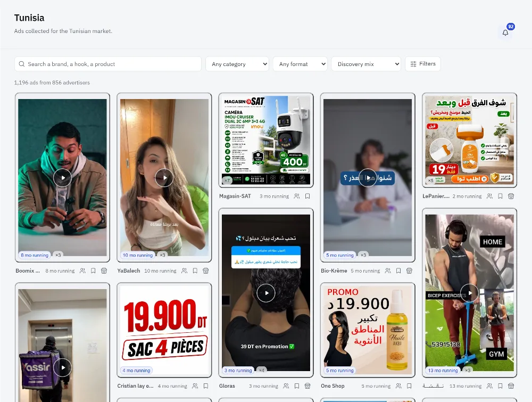Screen dimensions: 532x402
Task: Click the audience icon on YaBalech row
Action: pos(184,270)
